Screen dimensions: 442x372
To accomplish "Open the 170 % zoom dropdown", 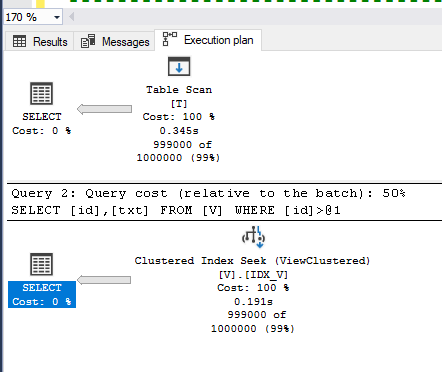I will (x=57, y=17).
